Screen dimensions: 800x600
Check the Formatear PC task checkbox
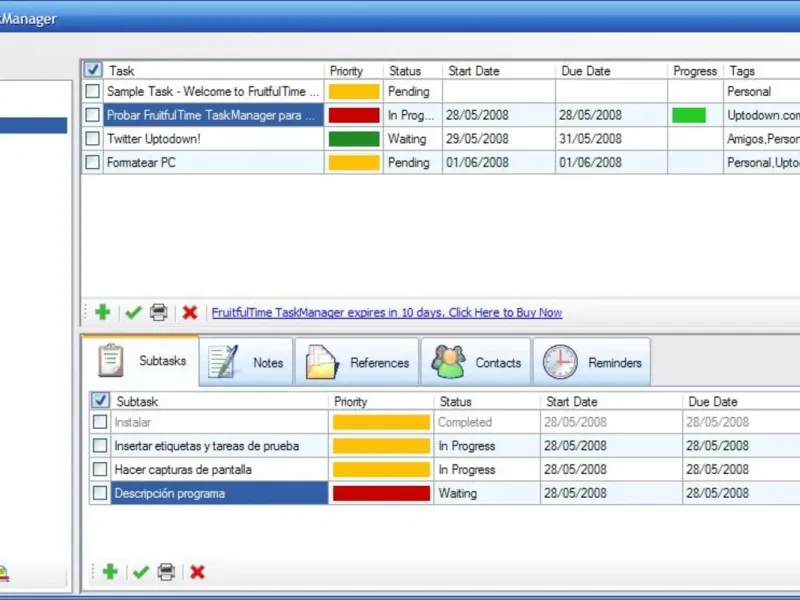[92, 162]
